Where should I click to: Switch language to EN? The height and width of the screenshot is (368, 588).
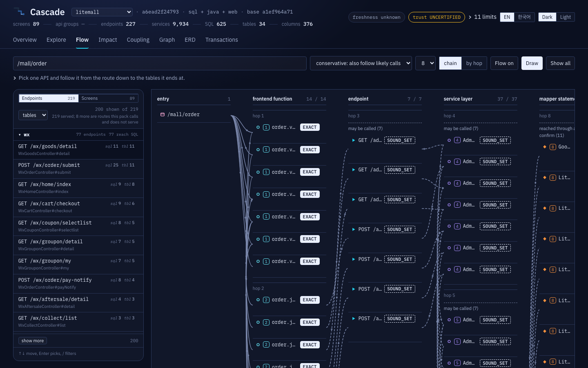coord(507,17)
